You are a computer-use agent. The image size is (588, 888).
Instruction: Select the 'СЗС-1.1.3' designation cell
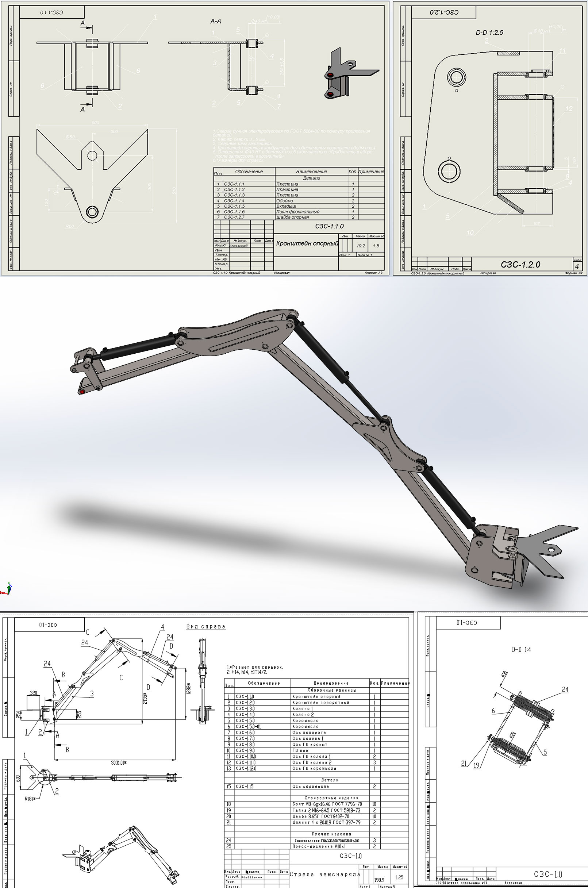point(249,195)
